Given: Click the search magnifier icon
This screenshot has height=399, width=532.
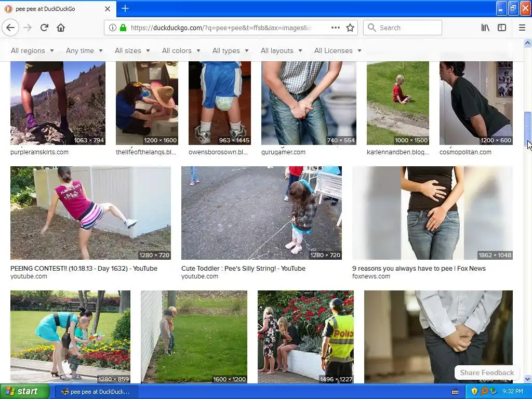Looking at the screenshot, I should (372, 28).
